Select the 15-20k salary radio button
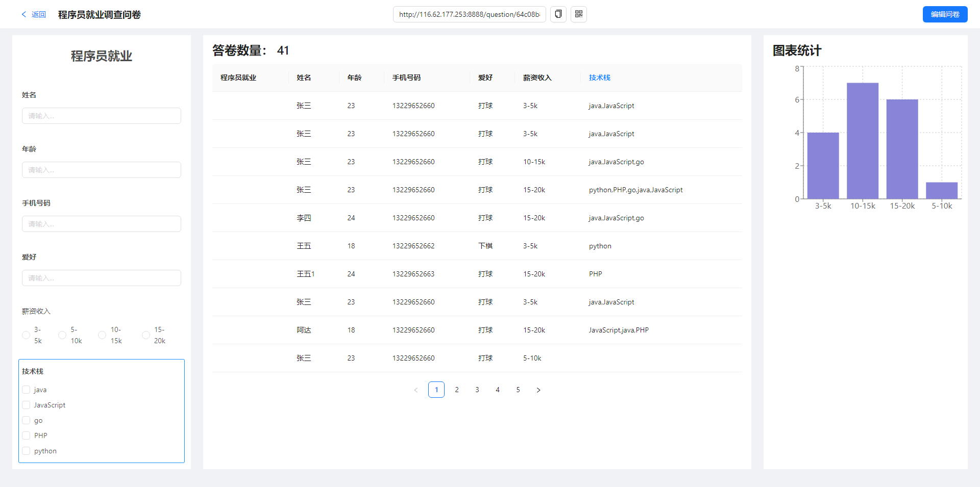Image resolution: width=980 pixels, height=487 pixels. (x=146, y=335)
